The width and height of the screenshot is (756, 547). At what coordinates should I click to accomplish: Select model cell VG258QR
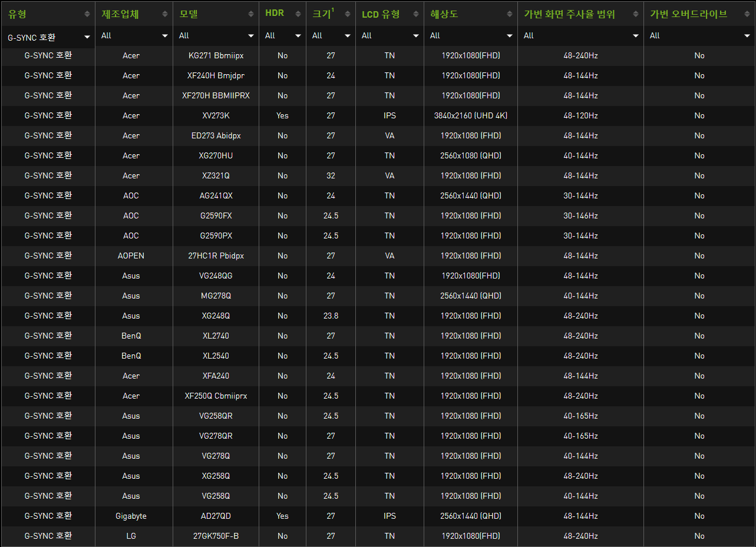coord(216,416)
